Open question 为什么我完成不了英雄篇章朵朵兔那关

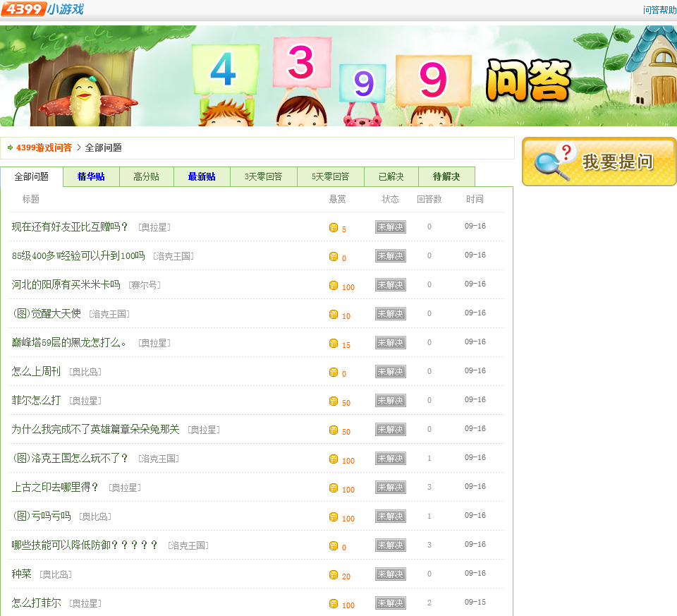click(95, 430)
